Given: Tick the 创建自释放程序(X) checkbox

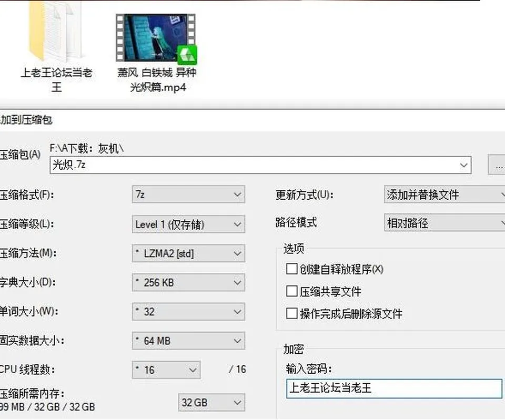Looking at the screenshot, I should 291,269.
